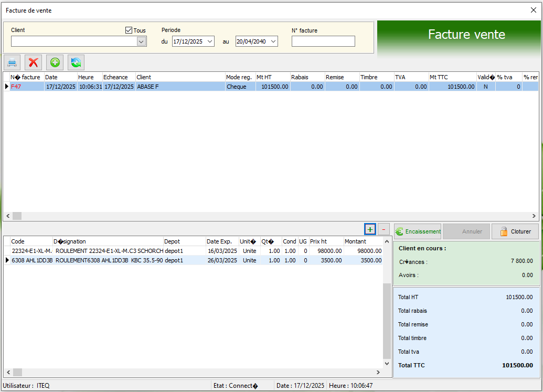The height and width of the screenshot is (392, 543).
Task: Click the print invoice icon
Action: click(x=12, y=62)
